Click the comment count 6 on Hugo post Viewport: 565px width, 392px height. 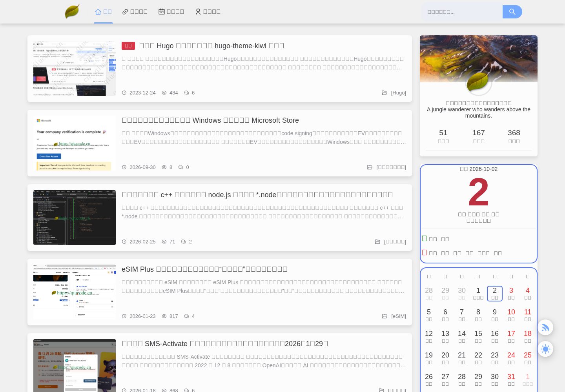(193, 93)
